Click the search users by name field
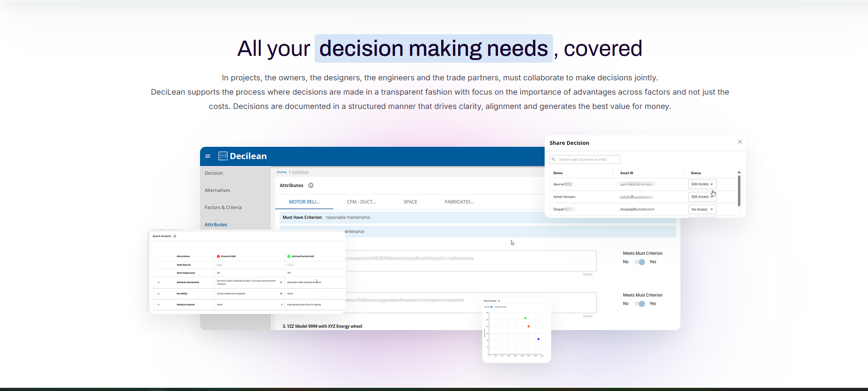 pyautogui.click(x=588, y=159)
